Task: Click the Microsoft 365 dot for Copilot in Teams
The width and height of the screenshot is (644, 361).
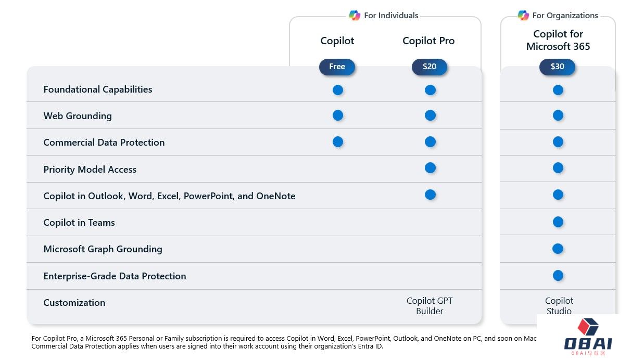Action: click(x=558, y=222)
